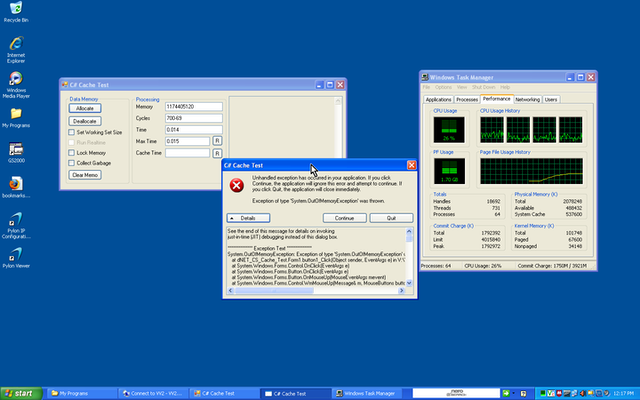Open the bookmarks Firefox file icon
Viewport: 640px width, 400px height.
click(x=16, y=187)
